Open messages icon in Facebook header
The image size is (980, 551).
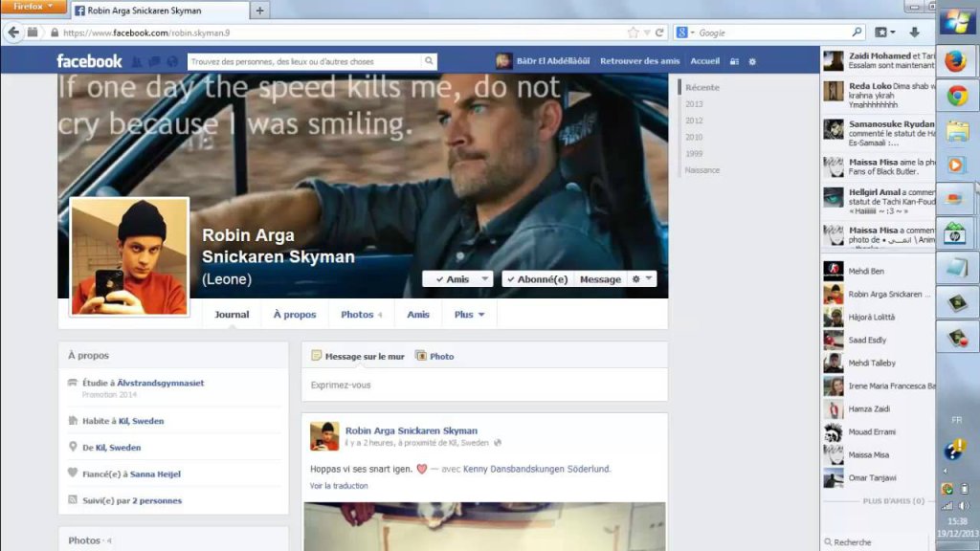click(x=154, y=61)
